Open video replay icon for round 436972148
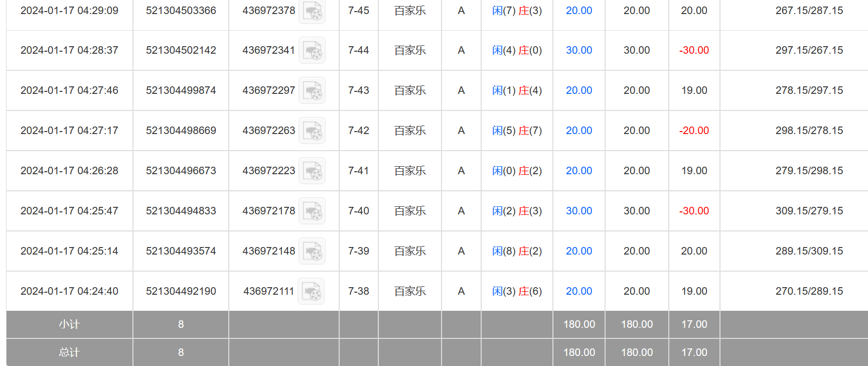868x366 pixels. pos(312,251)
